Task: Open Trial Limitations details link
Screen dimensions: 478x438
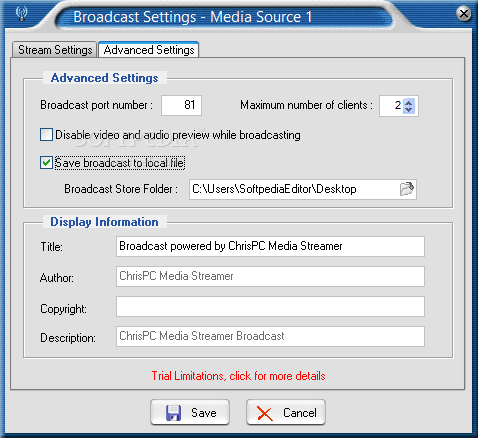Action: click(239, 376)
